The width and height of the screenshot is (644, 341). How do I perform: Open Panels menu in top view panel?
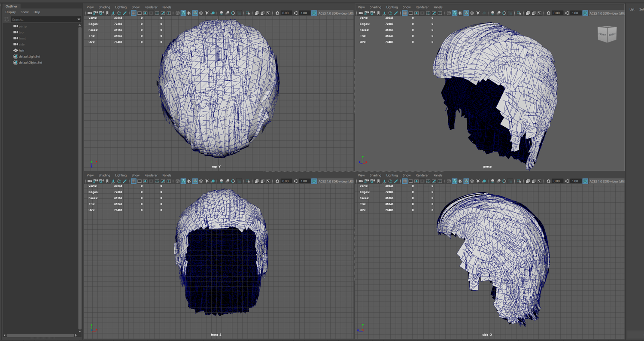tap(167, 7)
